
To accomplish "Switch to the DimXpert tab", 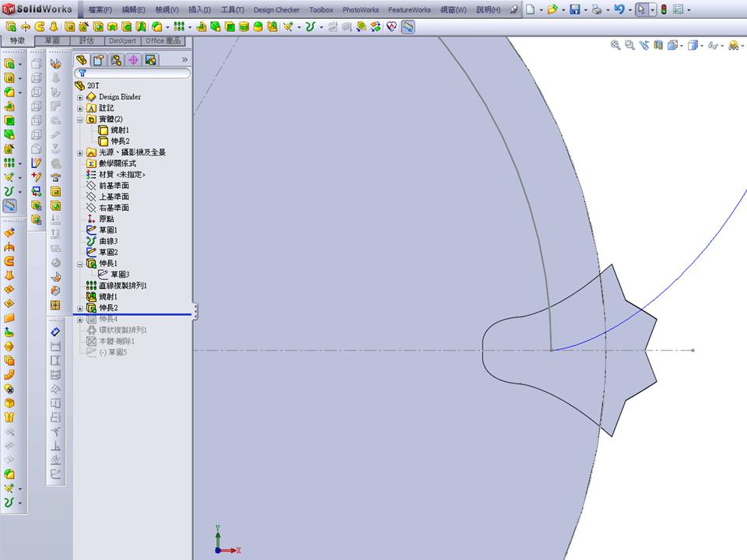I will [x=122, y=41].
